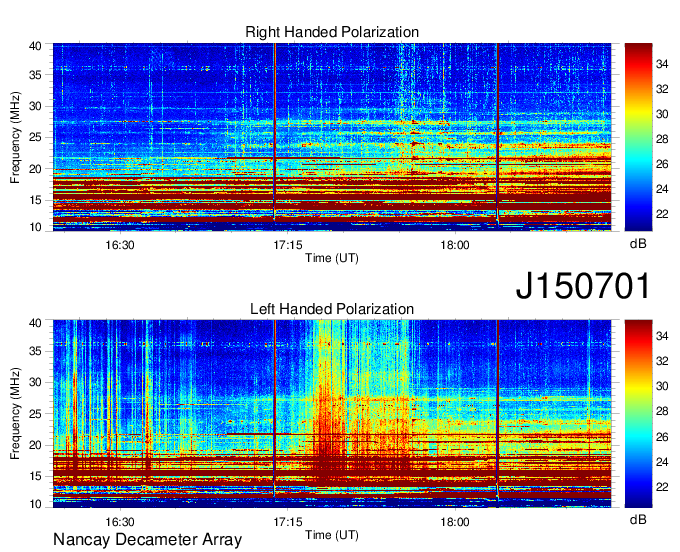Click the 30 dB label on top colorbar
Screen dimensions: 680x552
[x=662, y=114]
